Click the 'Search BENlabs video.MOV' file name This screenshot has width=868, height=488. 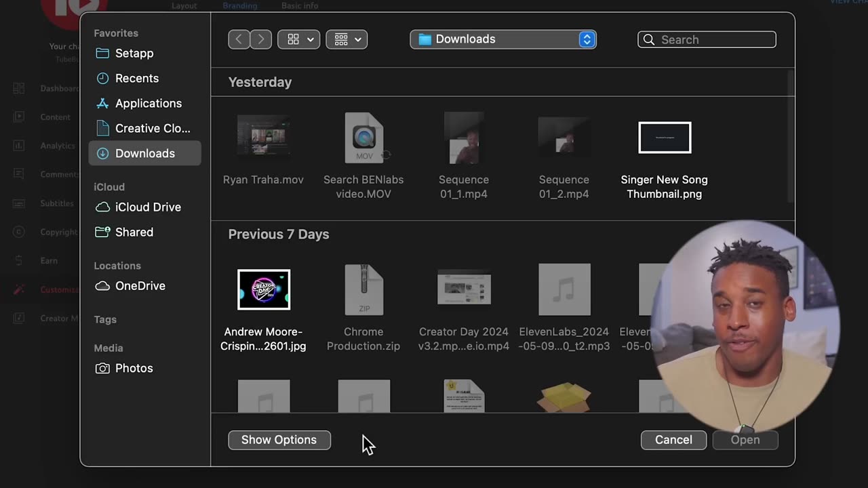point(363,187)
